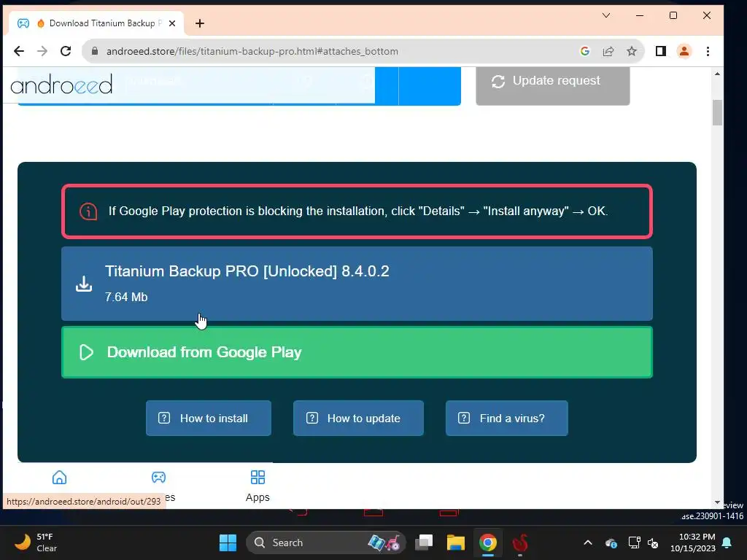The height and width of the screenshot is (560, 747).
Task: Open the notification bell
Action: click(x=727, y=542)
